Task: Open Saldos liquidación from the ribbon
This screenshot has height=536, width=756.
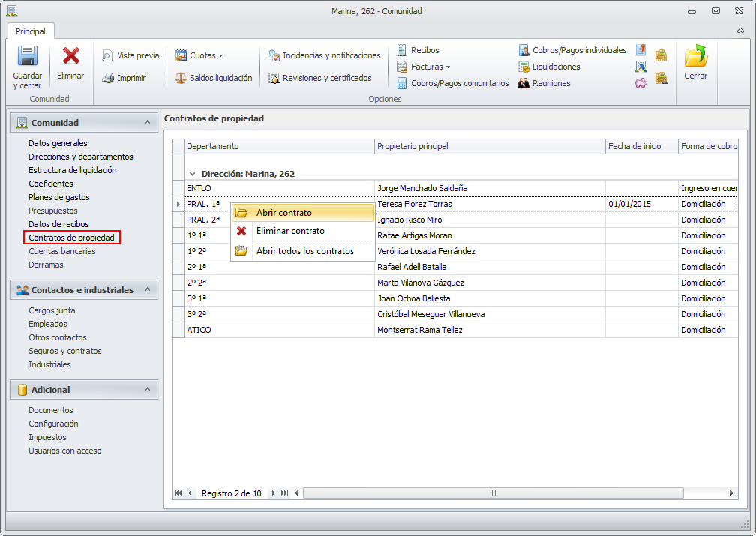Action: click(x=213, y=78)
